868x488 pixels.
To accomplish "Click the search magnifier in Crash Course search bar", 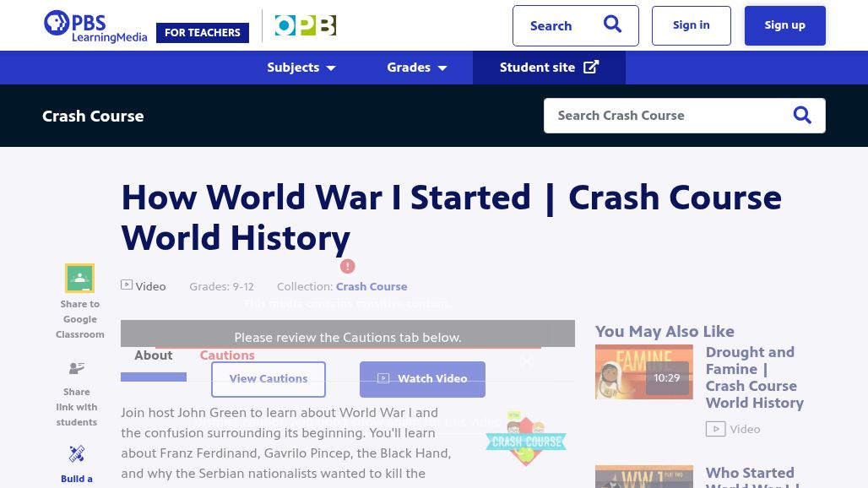I will click(x=802, y=115).
